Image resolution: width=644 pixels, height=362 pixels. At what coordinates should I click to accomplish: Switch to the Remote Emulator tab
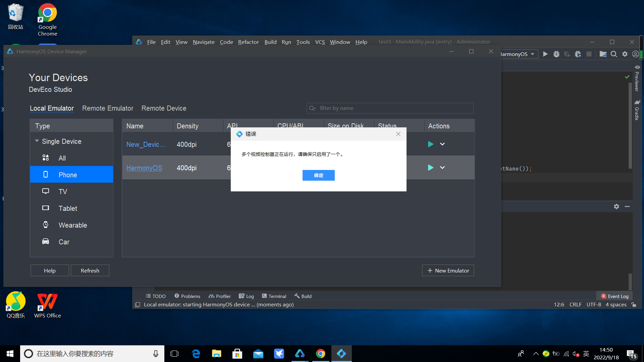tap(108, 108)
